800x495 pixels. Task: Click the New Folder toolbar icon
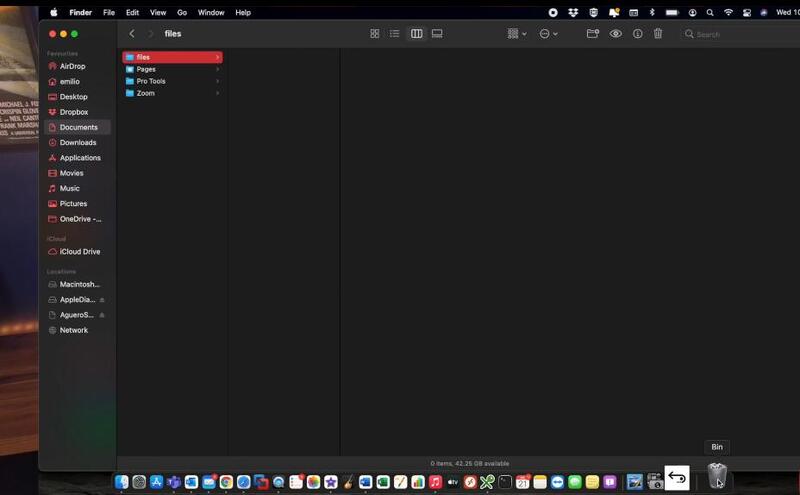(593, 34)
